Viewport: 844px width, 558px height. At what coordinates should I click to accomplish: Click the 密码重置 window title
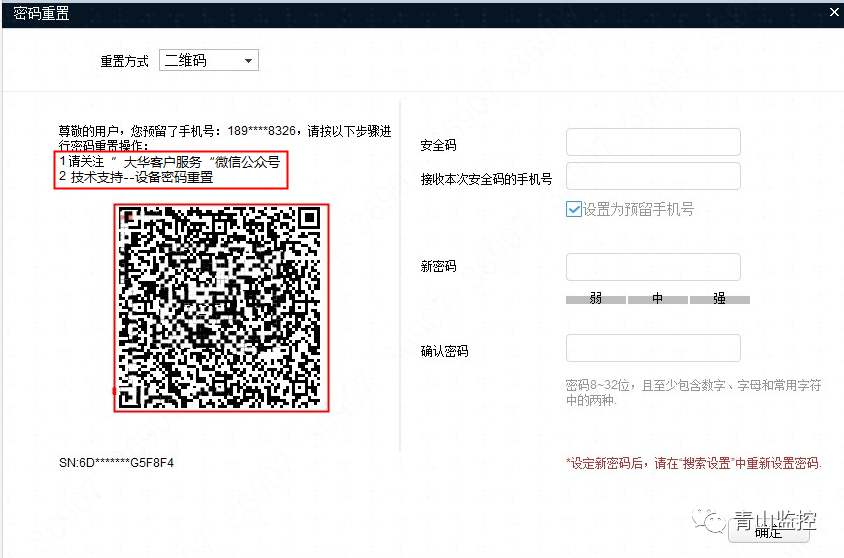click(x=41, y=13)
